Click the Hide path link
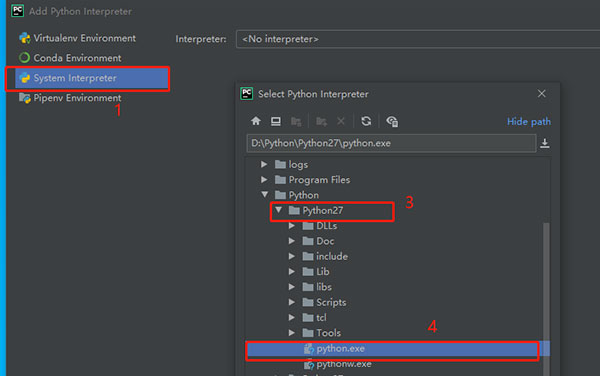Screen dimensions: 600x376 [x=529, y=122]
